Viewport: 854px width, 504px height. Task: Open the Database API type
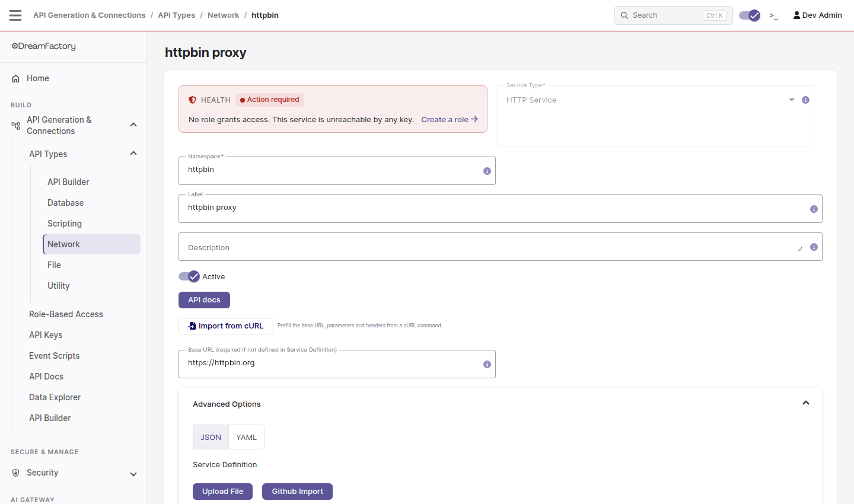tap(91, 203)
